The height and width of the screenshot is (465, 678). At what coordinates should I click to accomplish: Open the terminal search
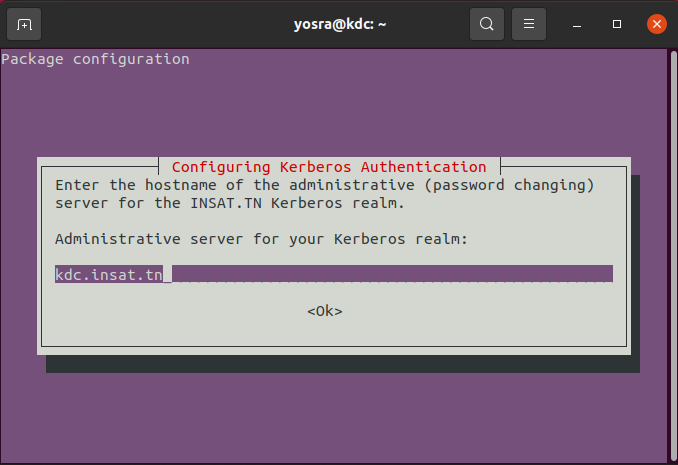click(x=486, y=24)
